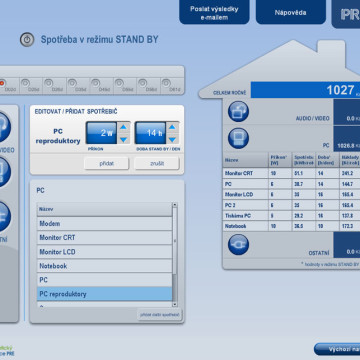Open the PC category icon in house

(238, 138)
